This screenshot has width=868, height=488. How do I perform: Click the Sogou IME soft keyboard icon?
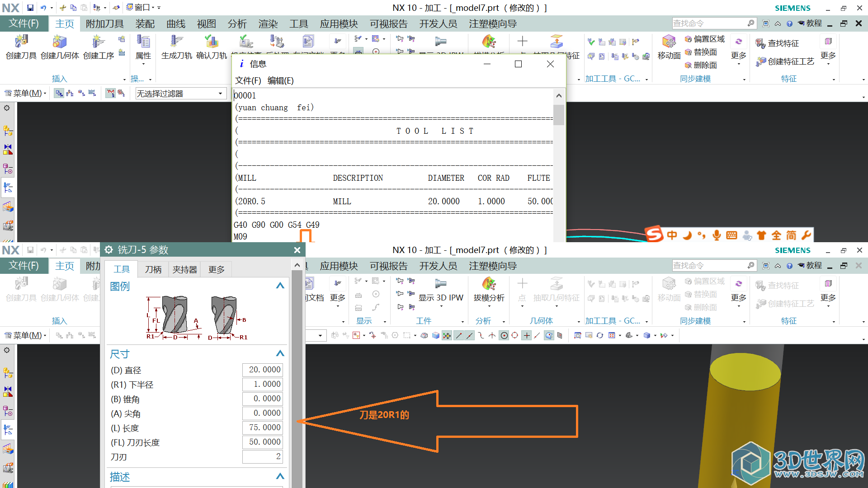point(731,235)
